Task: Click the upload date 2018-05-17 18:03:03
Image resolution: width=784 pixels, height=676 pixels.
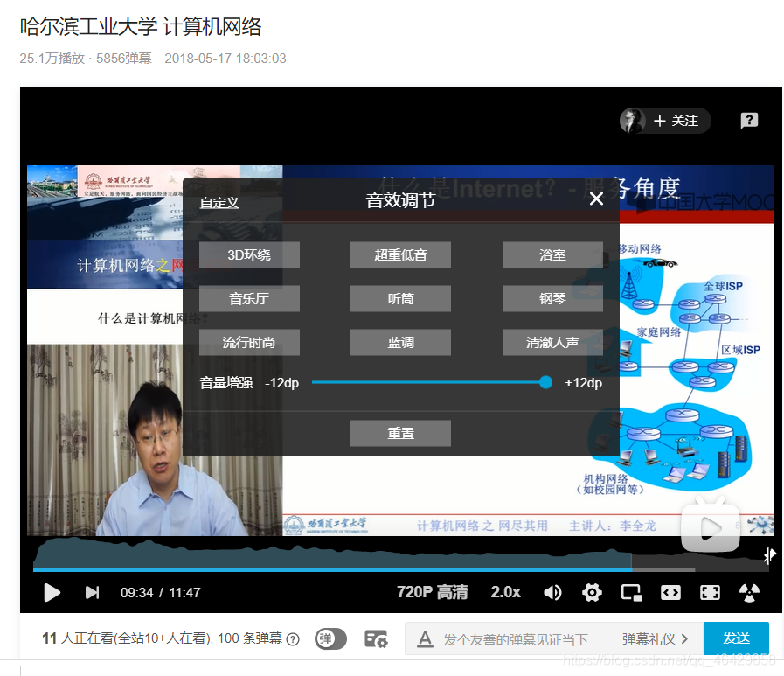Action: [x=225, y=59]
